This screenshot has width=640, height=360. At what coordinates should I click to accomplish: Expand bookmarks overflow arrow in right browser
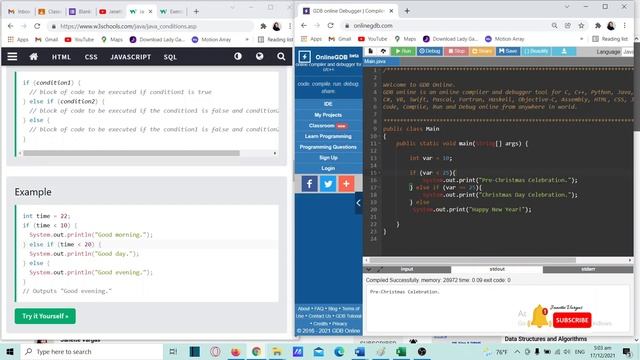click(x=581, y=39)
